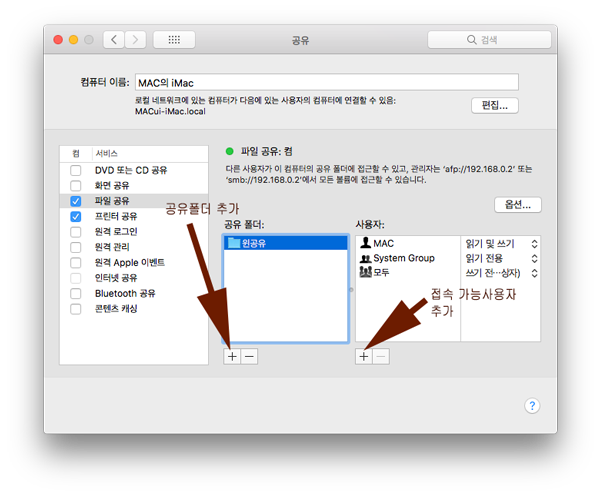Enable 콘텐츠 캐싱 checkbox

click(x=76, y=309)
